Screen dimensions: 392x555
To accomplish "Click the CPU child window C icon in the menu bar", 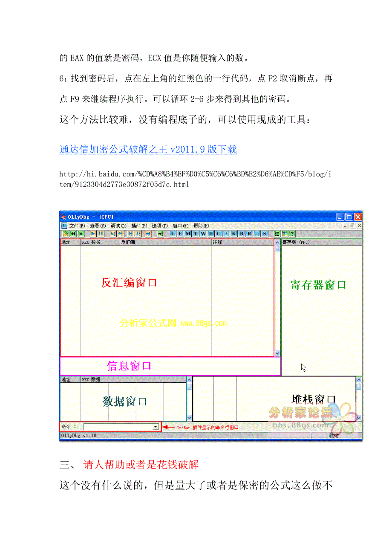I will tap(64, 225).
